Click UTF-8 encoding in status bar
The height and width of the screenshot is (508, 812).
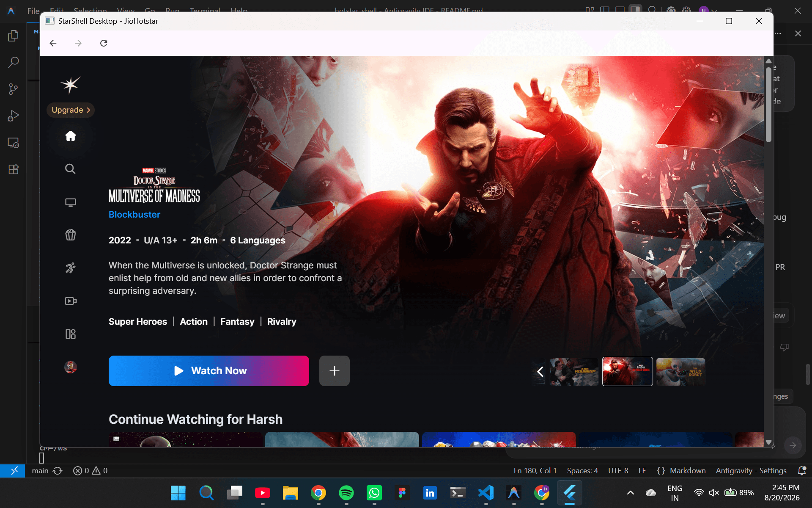618,471
